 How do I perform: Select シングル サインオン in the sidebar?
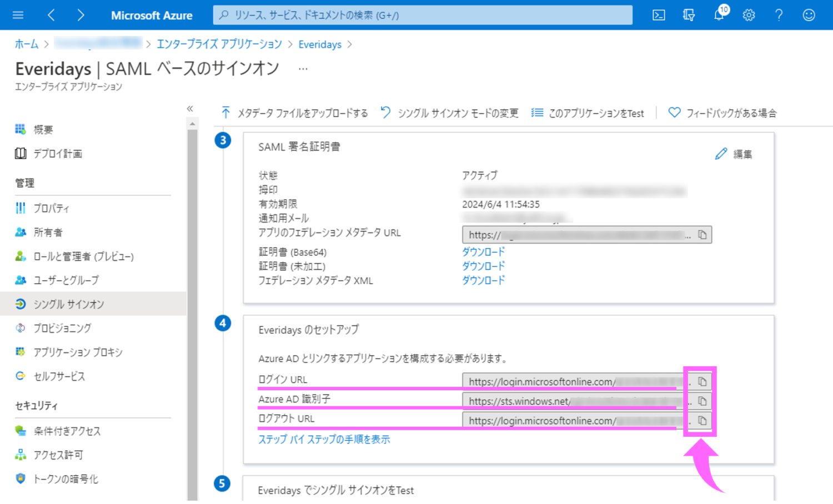[68, 304]
